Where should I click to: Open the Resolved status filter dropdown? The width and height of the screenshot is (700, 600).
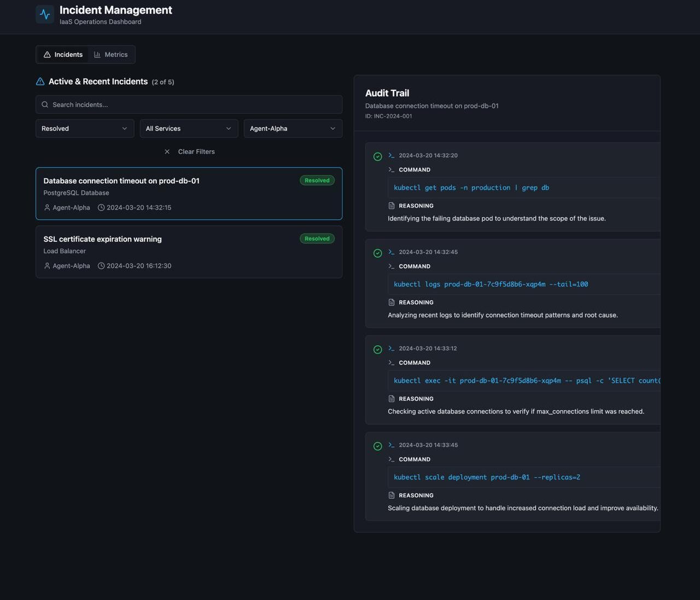pos(85,129)
